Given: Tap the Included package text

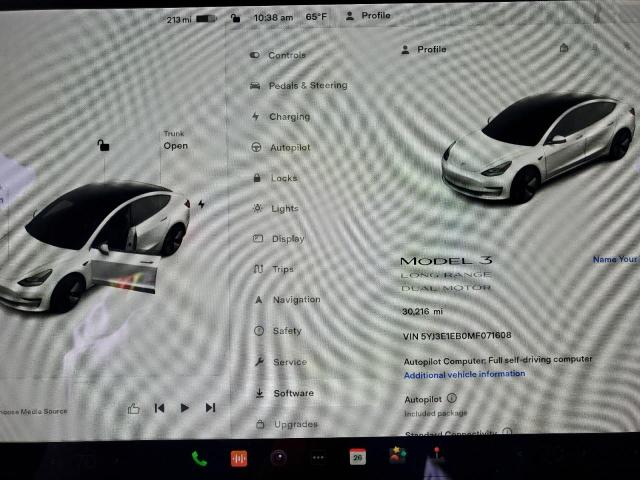Looking at the screenshot, I should 436,413.
